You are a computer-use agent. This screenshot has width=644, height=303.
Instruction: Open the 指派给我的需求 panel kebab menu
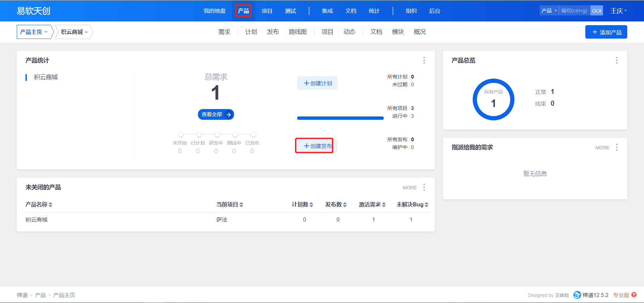click(616, 147)
